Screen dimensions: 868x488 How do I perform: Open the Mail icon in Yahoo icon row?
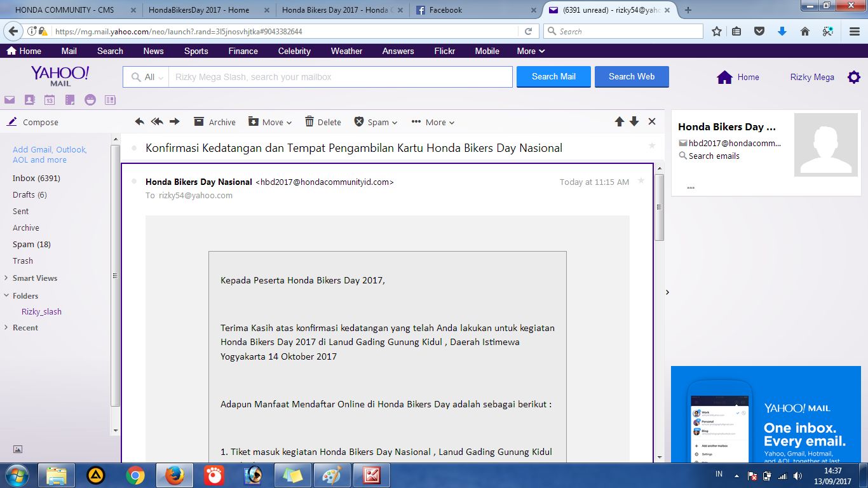tap(10, 100)
